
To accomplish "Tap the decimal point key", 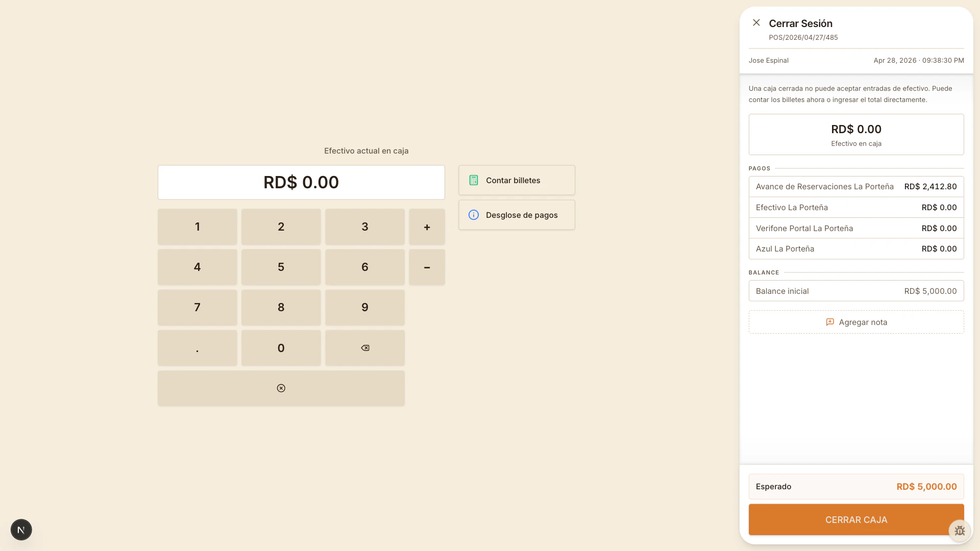I will (x=198, y=348).
